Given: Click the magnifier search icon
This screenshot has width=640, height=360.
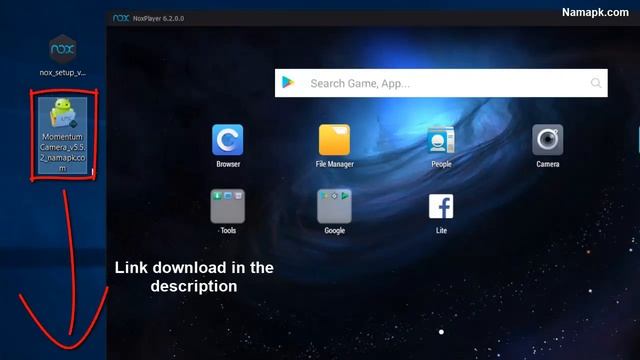Looking at the screenshot, I should pyautogui.click(x=596, y=83).
